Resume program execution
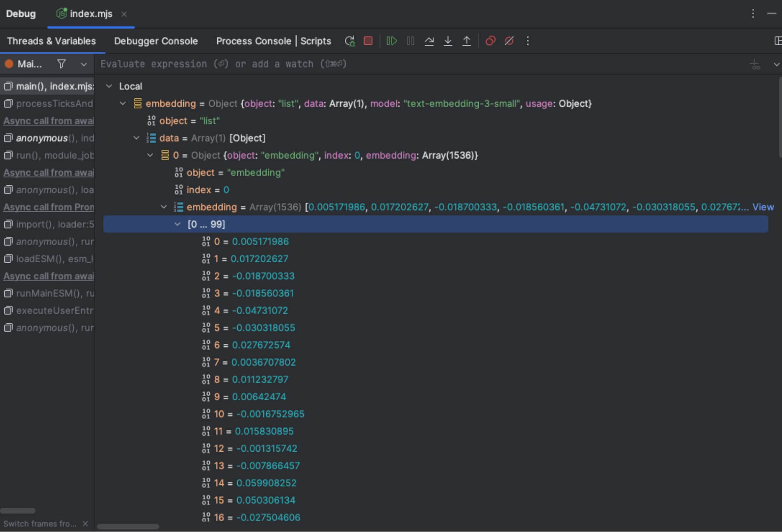782x532 pixels. (391, 41)
